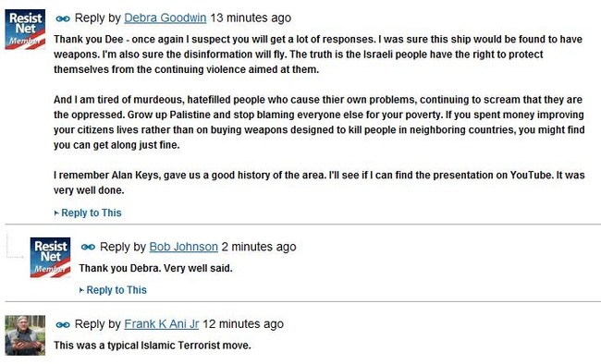Visit the Frank K Ani Jr profile link
601x364 pixels.
click(x=162, y=324)
